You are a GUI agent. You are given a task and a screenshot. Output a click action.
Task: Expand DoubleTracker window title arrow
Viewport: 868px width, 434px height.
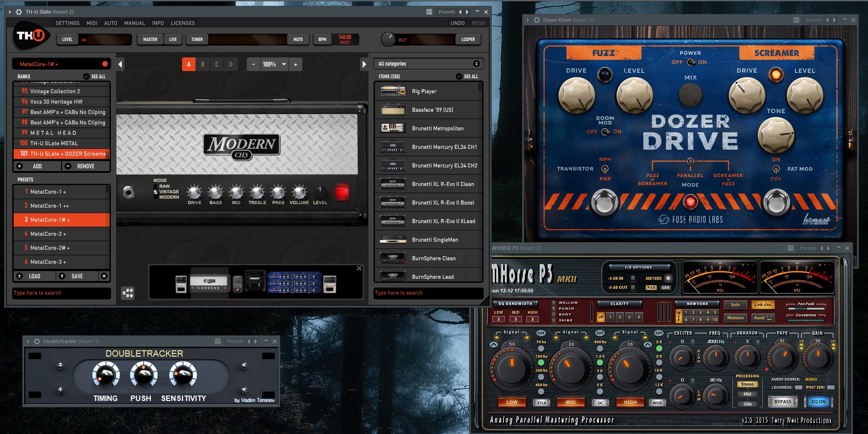[28, 341]
